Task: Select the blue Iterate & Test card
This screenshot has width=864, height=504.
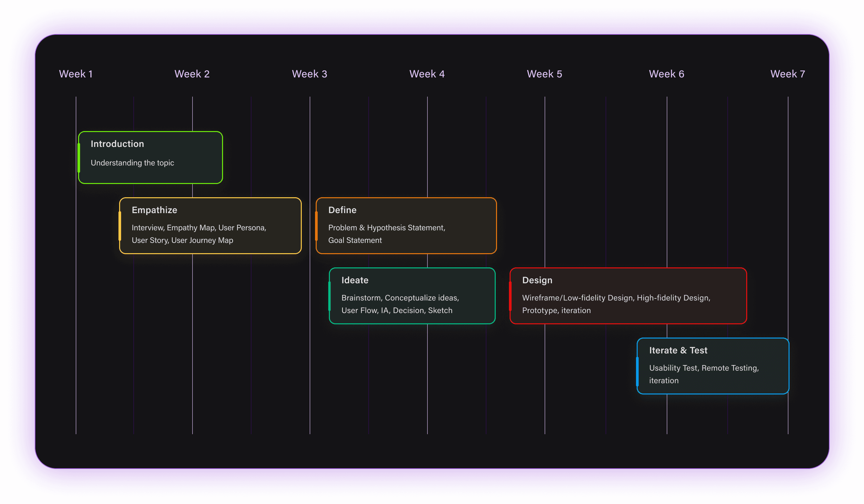Action: point(712,365)
